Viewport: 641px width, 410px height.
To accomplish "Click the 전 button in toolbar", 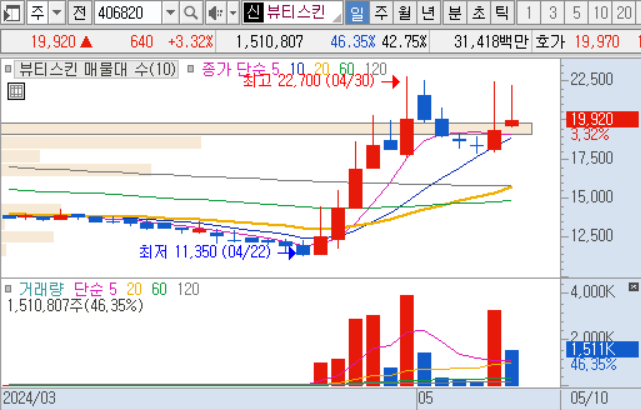I will pos(80,13).
